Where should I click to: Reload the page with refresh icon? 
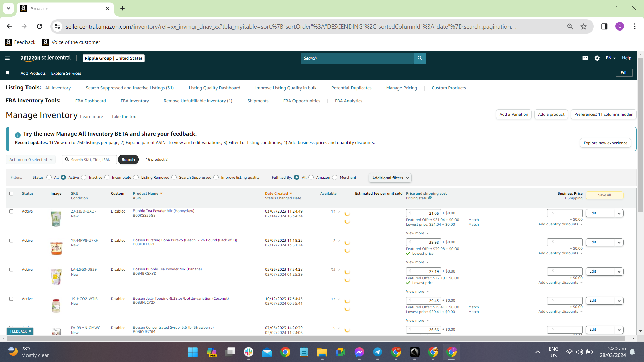39,26
